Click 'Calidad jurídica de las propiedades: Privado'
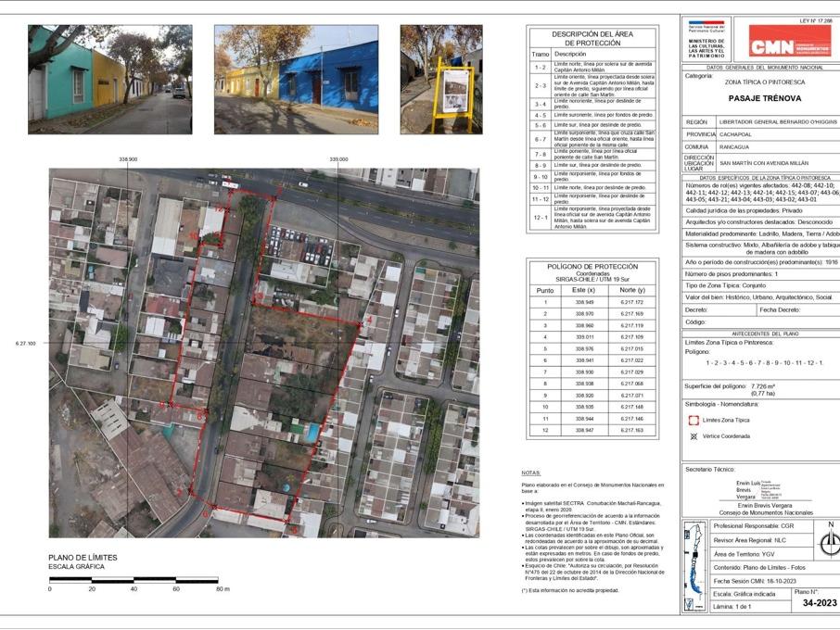Viewport: 840px width, 630px height. pos(745,211)
